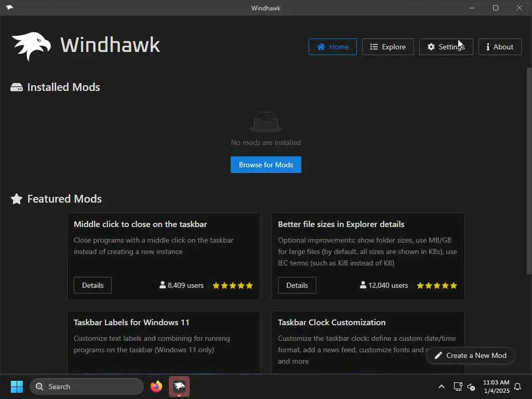Image resolution: width=532 pixels, height=399 pixels.
Task: Click "Taskbar Labels for Windows 11" title
Action: coord(131,322)
